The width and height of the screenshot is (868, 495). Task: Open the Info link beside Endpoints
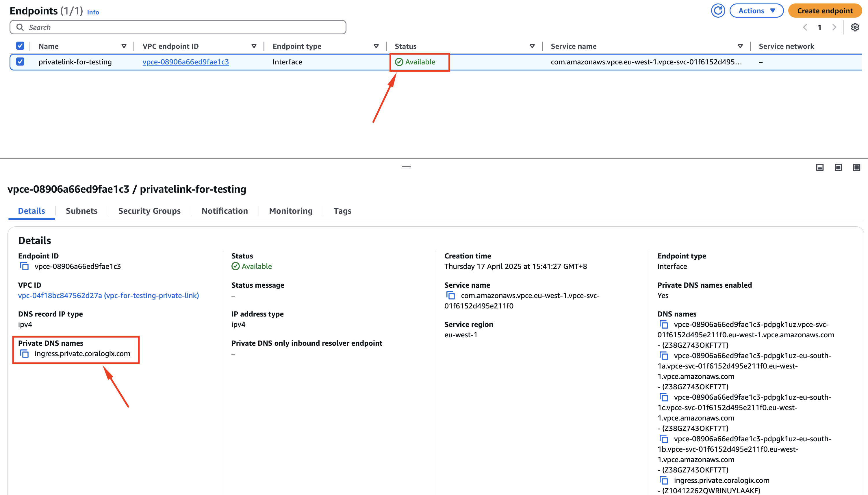[93, 12]
